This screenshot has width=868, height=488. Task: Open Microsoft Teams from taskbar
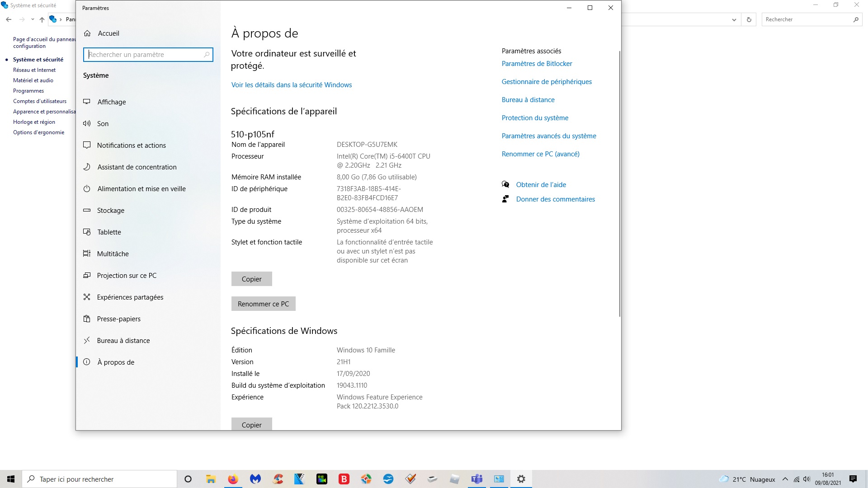[476, 479]
